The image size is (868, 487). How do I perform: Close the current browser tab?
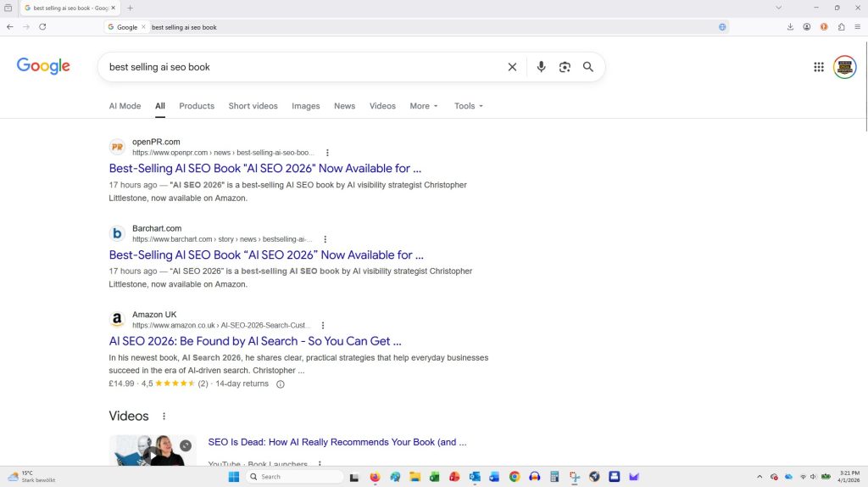tap(113, 8)
